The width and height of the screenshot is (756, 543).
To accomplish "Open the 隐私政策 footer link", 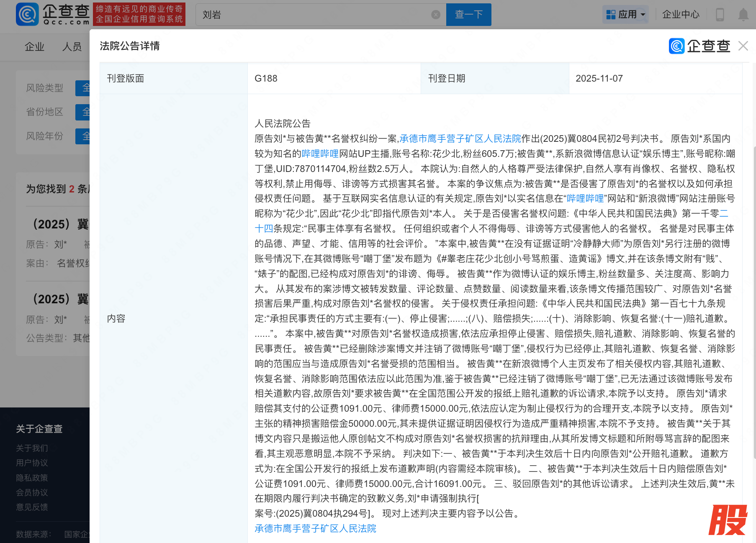I will (x=32, y=478).
